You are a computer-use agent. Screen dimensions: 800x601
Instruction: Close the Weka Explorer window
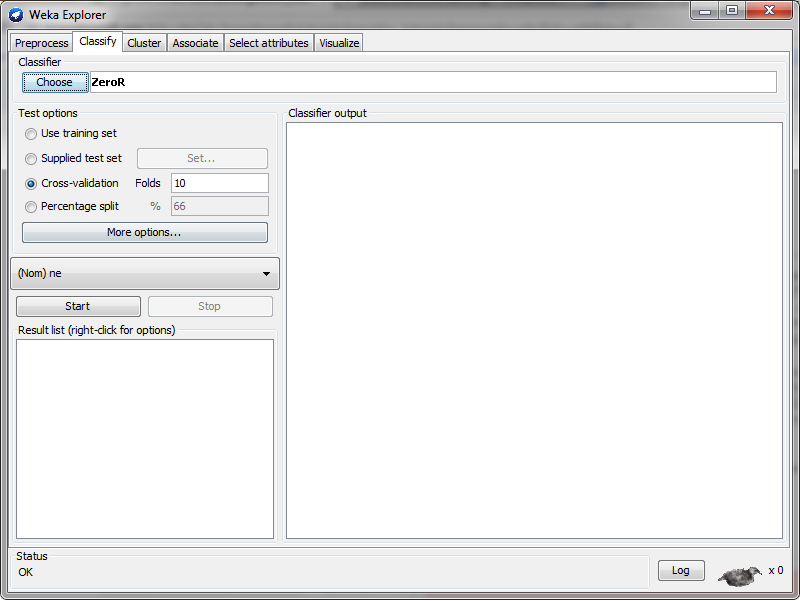click(769, 11)
